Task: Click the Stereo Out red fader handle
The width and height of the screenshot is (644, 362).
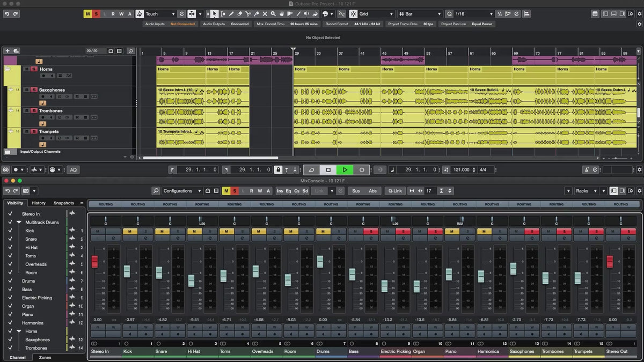Action: coord(610,262)
